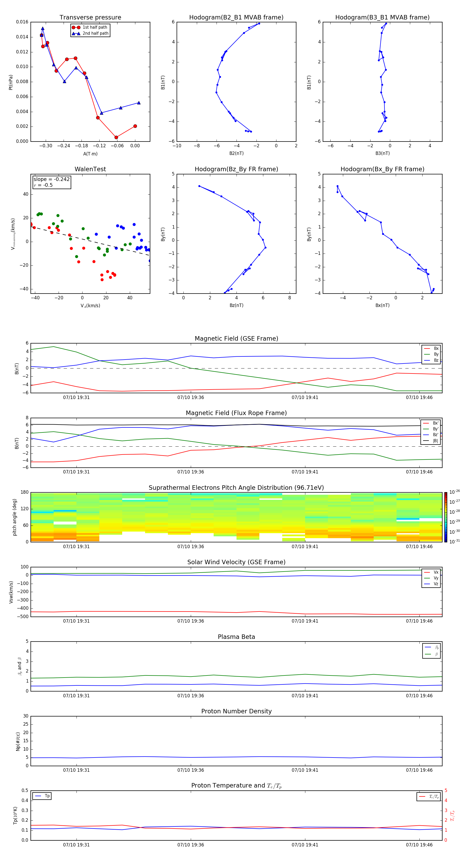473x868 pixels.
Task: Click the 'Pt(nPa)' y-axis label
Action: 11,82
